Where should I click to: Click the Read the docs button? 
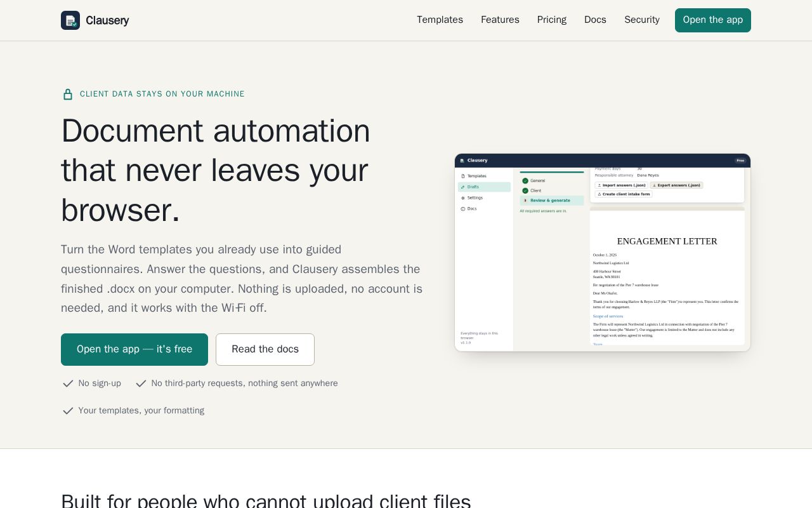[265, 349]
